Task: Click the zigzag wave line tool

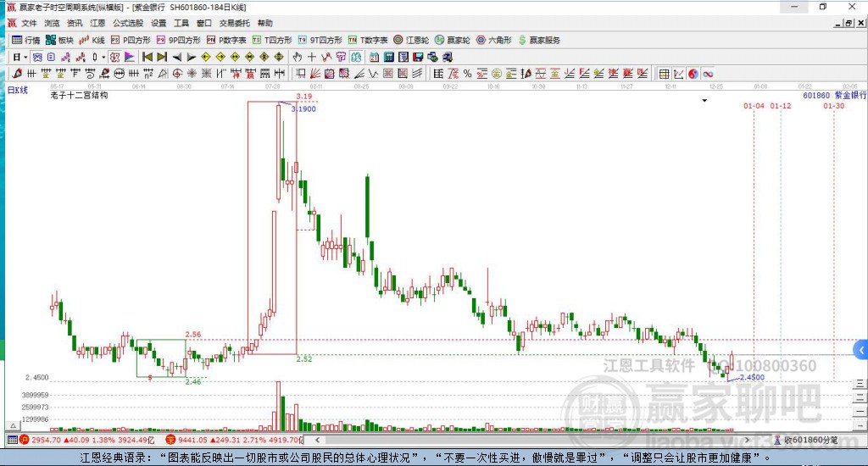Action: (373, 73)
